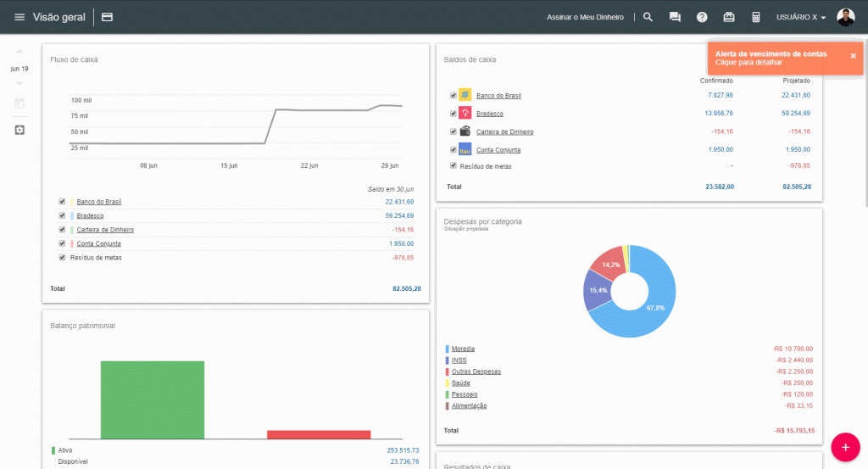Click the help question mark icon
Image resolution: width=868 pixels, height=469 pixels.
point(702,17)
